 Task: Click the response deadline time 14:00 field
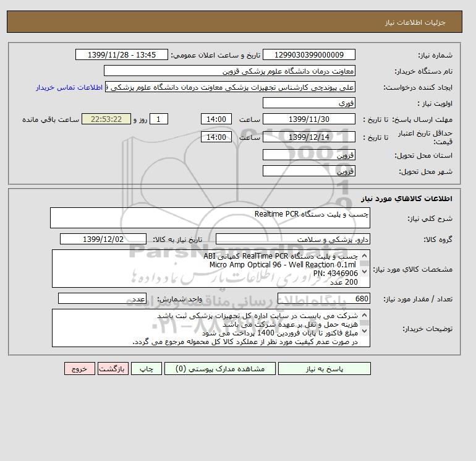pos(216,119)
